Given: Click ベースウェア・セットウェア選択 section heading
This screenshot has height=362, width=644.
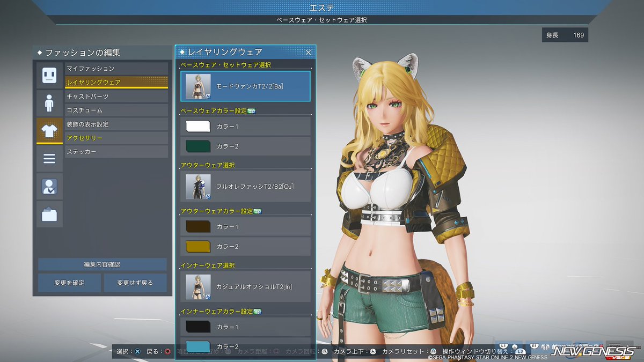Looking at the screenshot, I should [225, 65].
